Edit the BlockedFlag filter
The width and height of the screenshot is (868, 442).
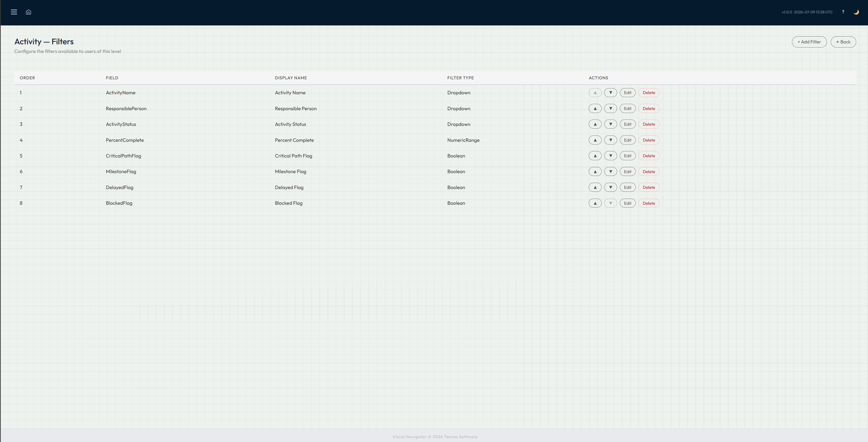(627, 203)
